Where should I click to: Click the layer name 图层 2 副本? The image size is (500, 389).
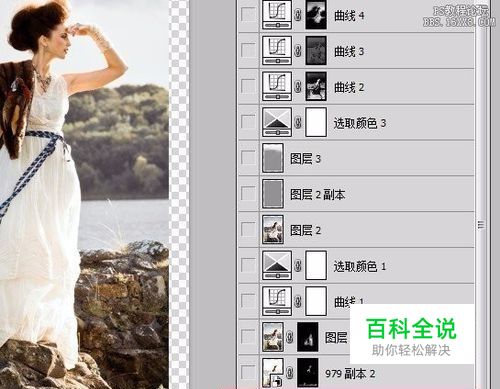317,194
